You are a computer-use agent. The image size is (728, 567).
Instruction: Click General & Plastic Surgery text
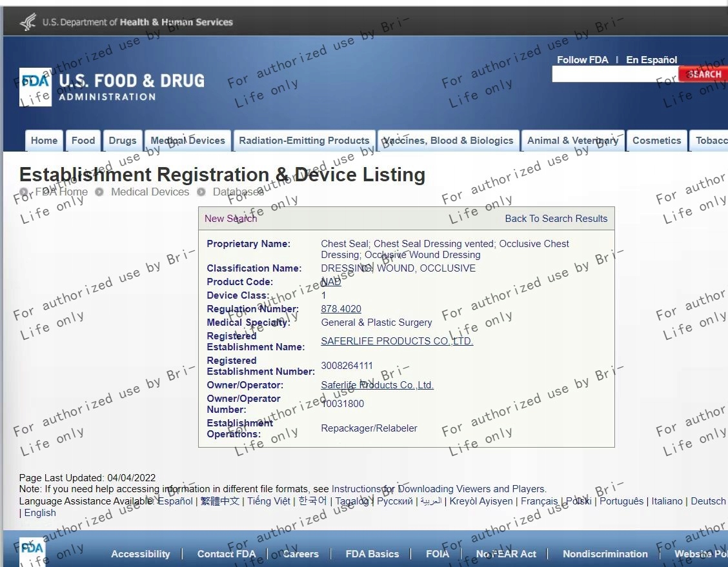point(376,323)
